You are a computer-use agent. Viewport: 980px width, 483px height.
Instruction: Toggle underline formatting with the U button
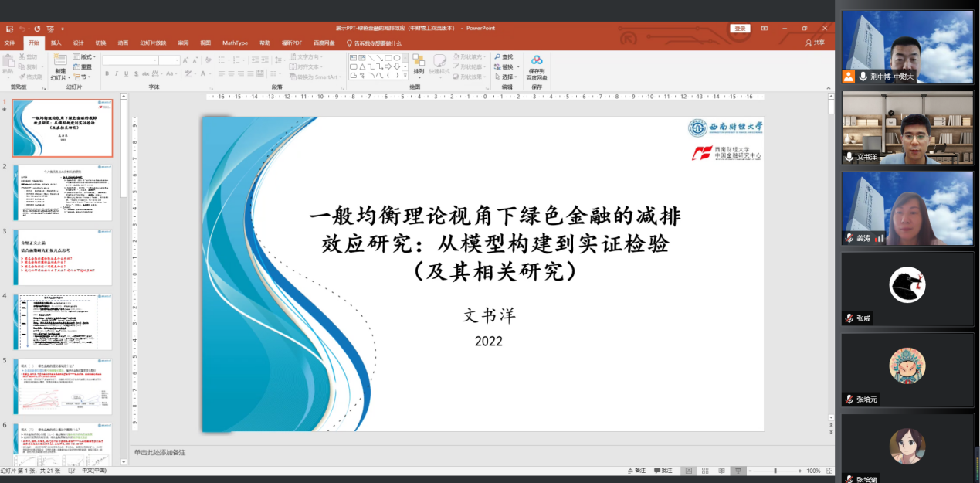click(126, 73)
